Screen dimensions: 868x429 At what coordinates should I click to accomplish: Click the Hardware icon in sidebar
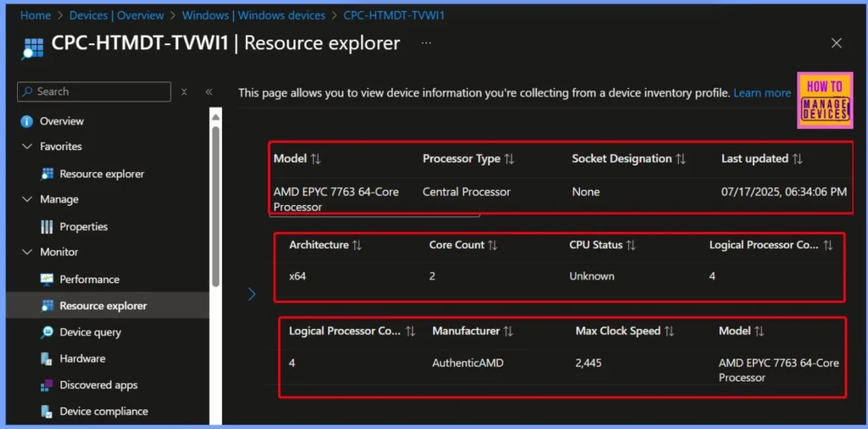(x=47, y=359)
